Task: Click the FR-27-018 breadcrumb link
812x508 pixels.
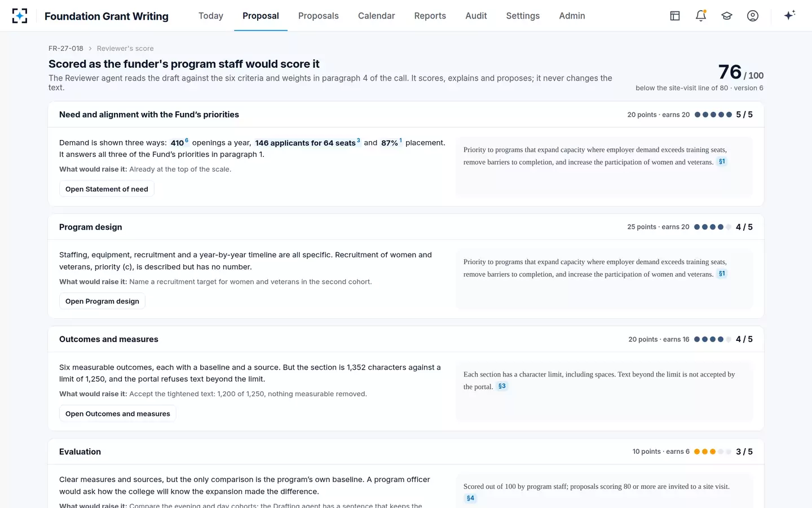Action: click(x=66, y=49)
